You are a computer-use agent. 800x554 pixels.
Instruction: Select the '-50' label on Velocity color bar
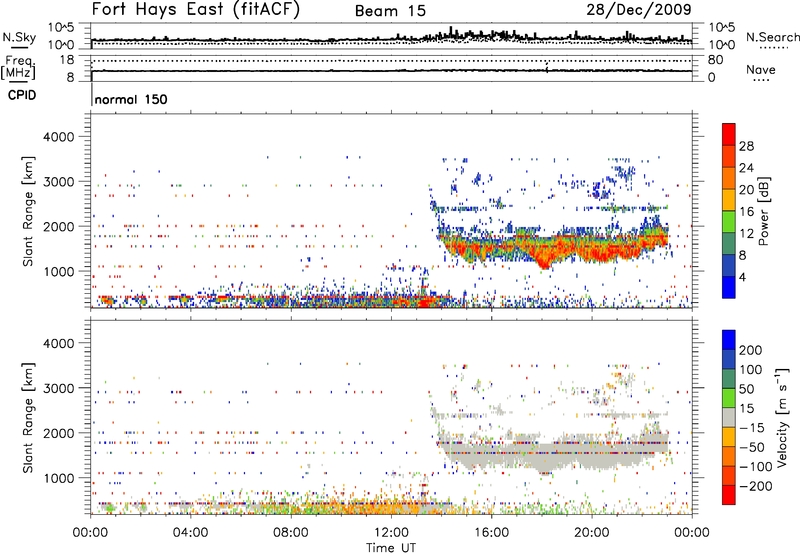(752, 447)
